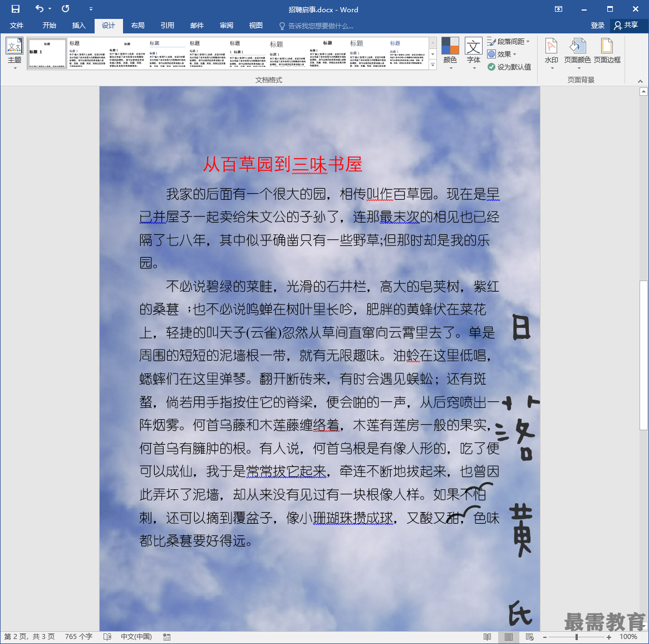Open the 文件 menu
The width and height of the screenshot is (649, 644).
[17, 26]
